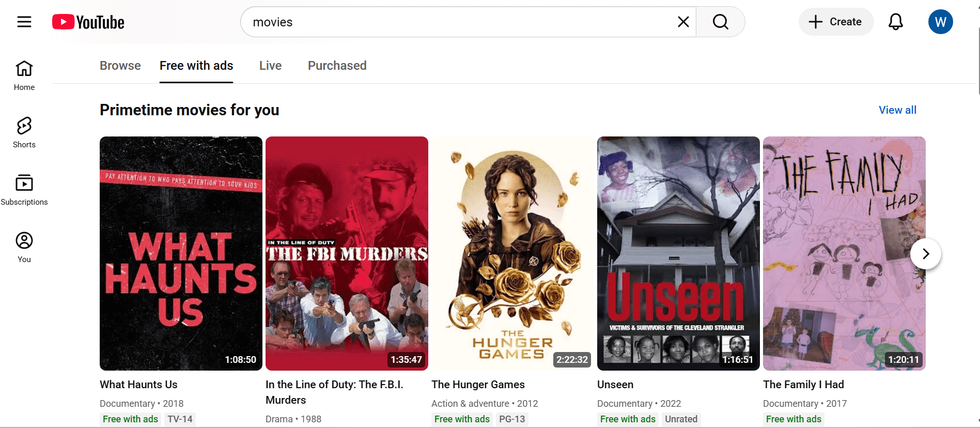Open Subscriptions from the sidebar

click(x=24, y=190)
